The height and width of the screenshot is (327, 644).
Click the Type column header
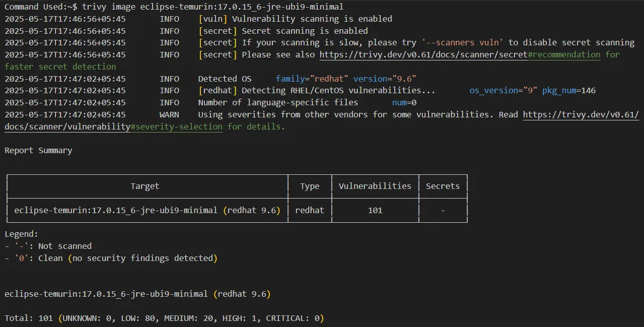[x=309, y=186]
